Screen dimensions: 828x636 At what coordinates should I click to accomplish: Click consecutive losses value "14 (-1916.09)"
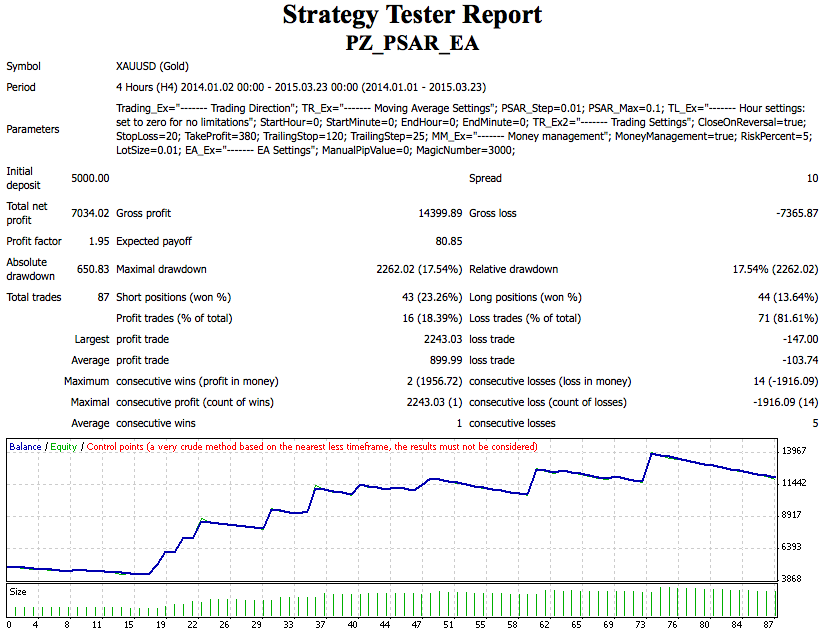(786, 381)
